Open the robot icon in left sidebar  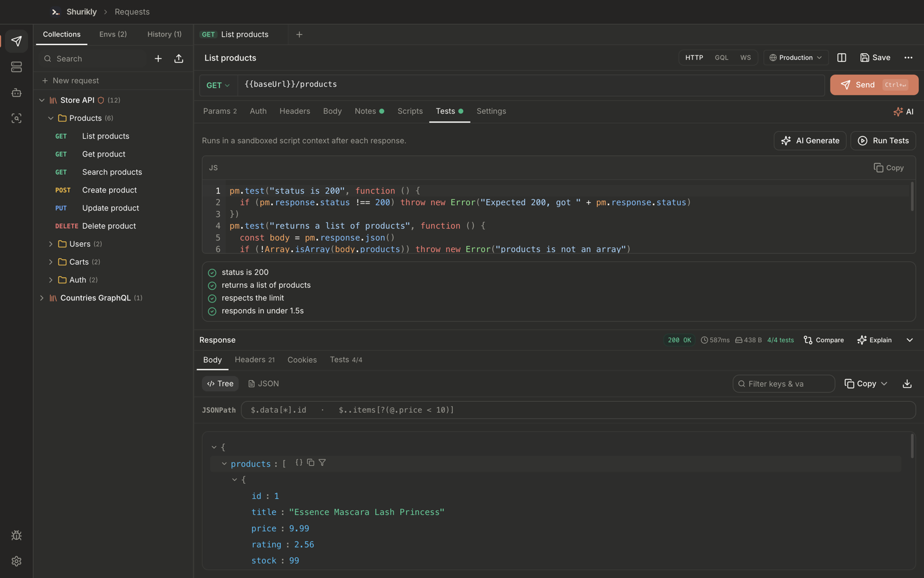tap(16, 92)
